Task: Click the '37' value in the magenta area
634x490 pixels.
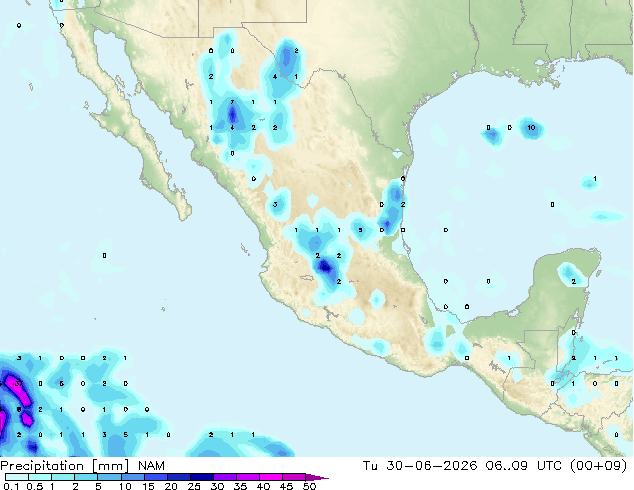Action: point(19,384)
